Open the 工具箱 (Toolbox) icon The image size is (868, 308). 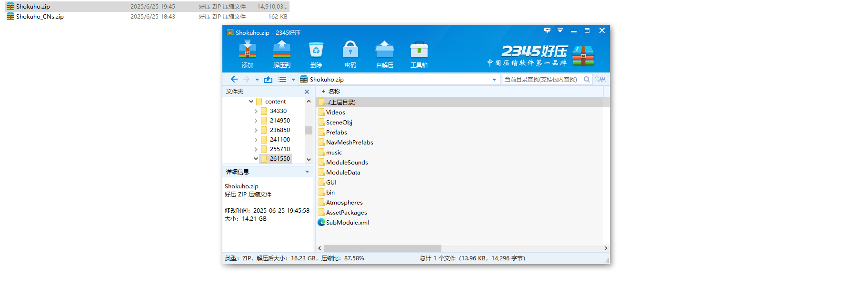pos(419,50)
